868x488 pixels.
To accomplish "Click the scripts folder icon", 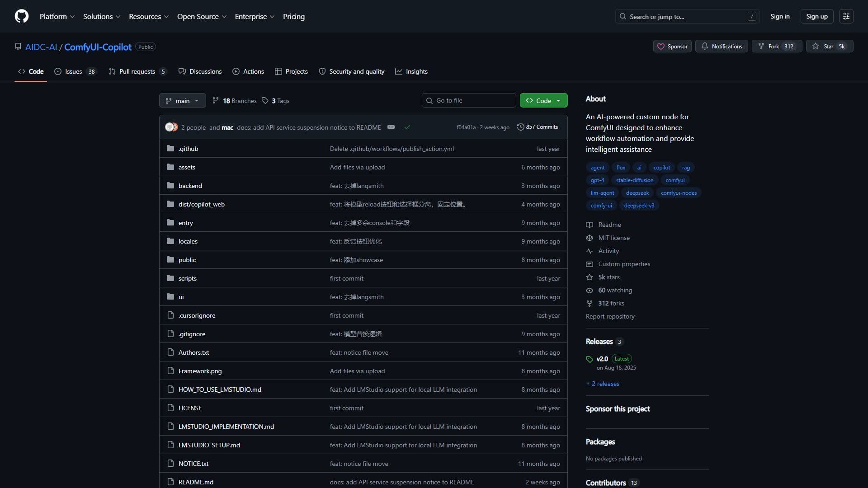I will pos(170,278).
